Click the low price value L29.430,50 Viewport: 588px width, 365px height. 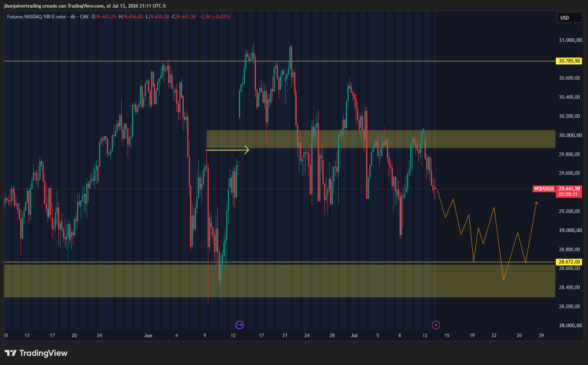[157, 17]
